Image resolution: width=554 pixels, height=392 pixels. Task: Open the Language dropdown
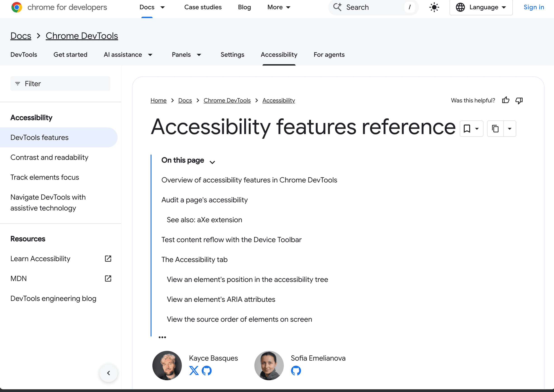click(x=481, y=7)
